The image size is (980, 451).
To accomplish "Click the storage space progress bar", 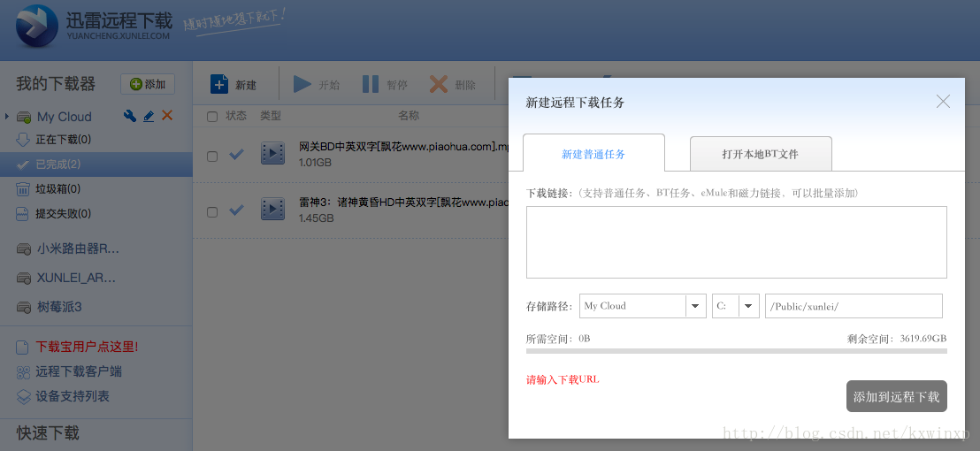I will pyautogui.click(x=736, y=351).
